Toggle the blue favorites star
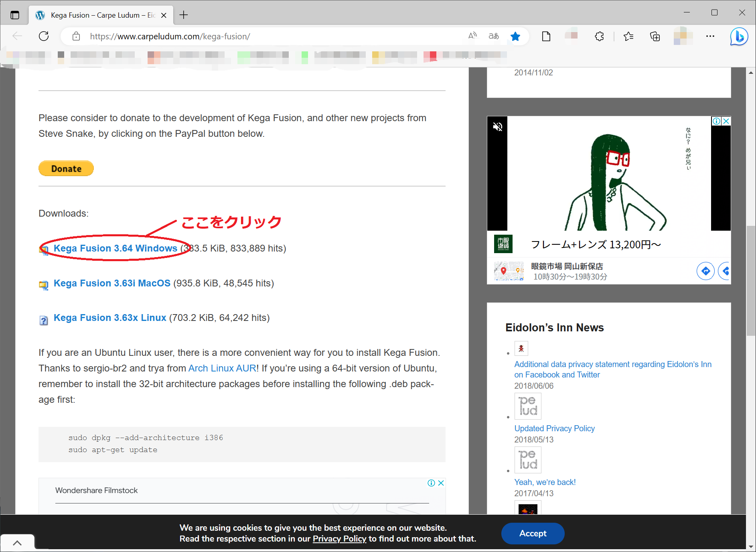Screen dimensions: 756x552 515,37
